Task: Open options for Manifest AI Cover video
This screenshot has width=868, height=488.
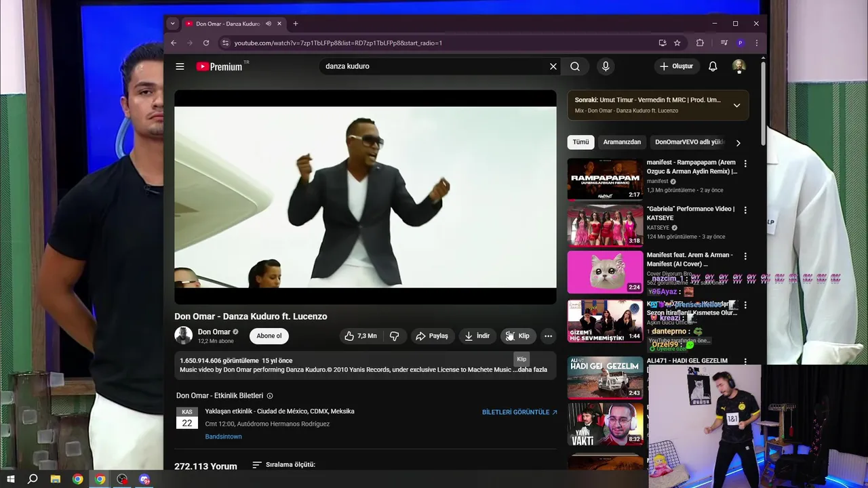Action: tap(745, 256)
